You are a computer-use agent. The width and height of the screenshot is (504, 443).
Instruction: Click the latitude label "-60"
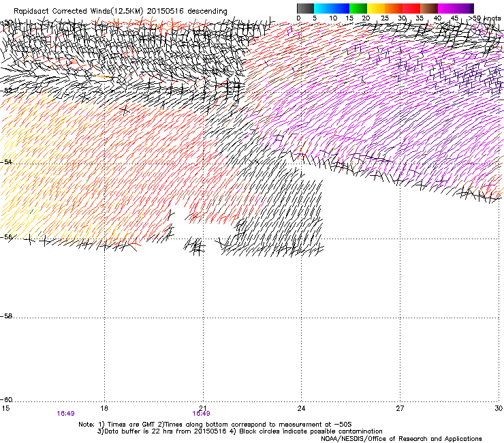click(6, 400)
